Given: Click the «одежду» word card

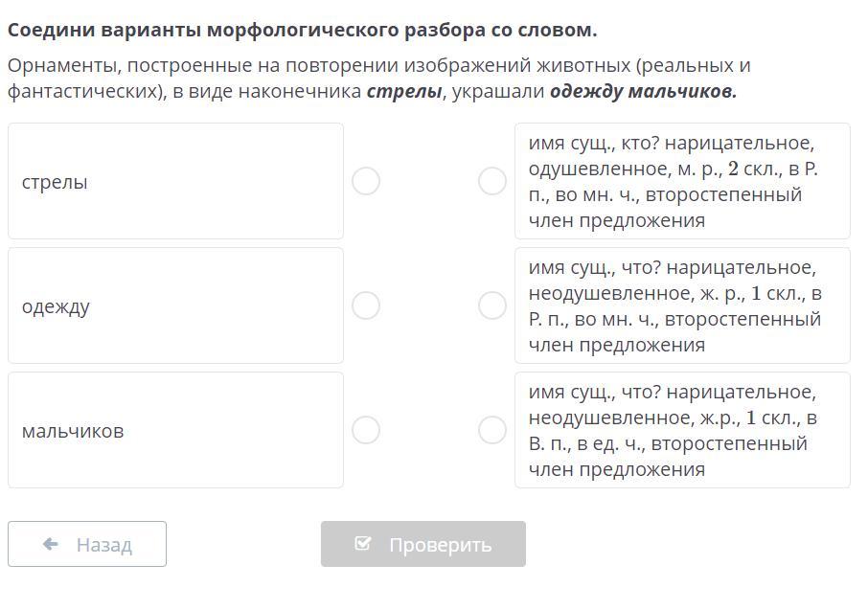Looking at the screenshot, I should click(175, 305).
